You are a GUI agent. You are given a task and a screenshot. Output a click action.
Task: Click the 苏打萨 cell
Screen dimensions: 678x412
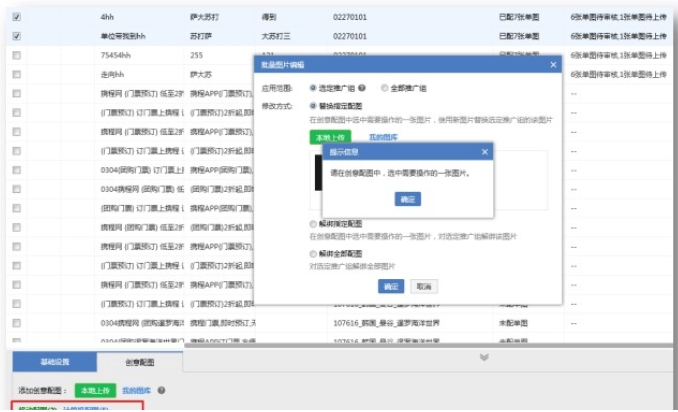coord(201,36)
